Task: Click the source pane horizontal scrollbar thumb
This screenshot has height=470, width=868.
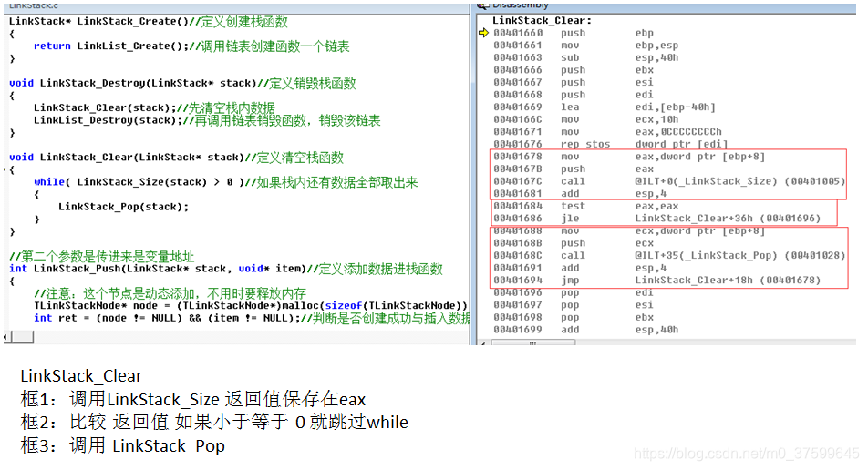Action: 23,337
